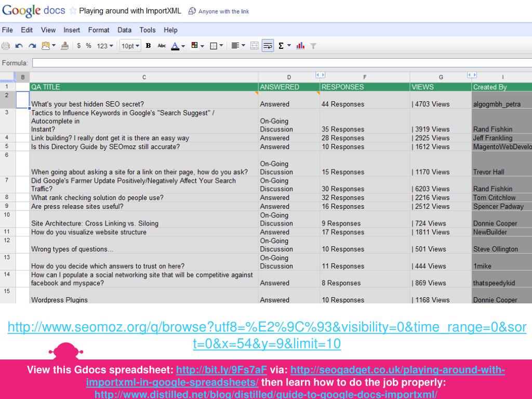Image resolution: width=532 pixels, height=399 pixels.
Task: Select cell 'Are press release sites useful?'
Action: (x=144, y=206)
